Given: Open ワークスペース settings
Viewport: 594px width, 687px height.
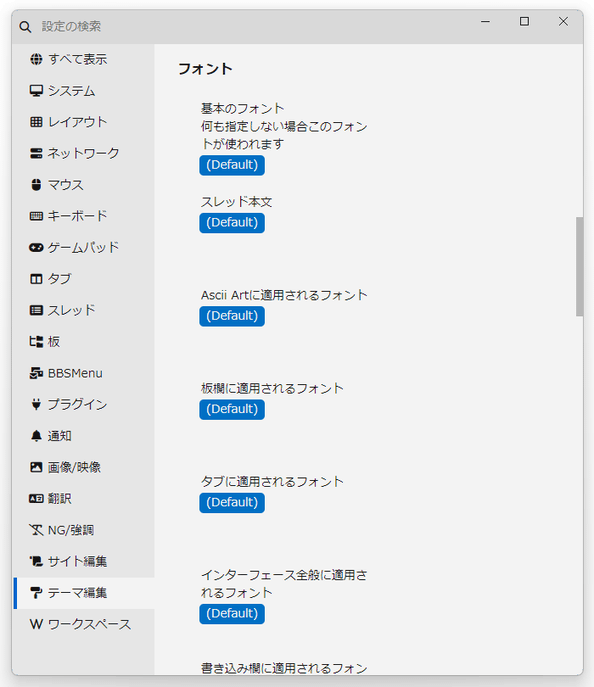Looking at the screenshot, I should 84,624.
